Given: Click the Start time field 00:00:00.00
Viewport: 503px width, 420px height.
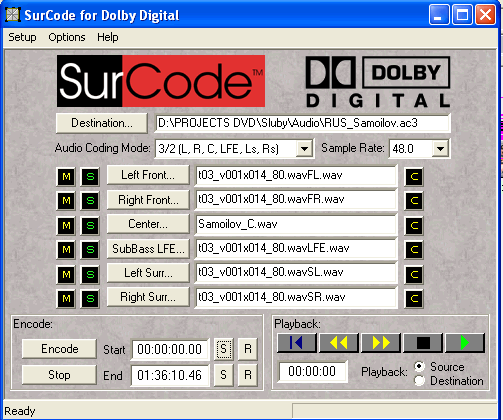Looking at the screenshot, I should pyautogui.click(x=170, y=349).
